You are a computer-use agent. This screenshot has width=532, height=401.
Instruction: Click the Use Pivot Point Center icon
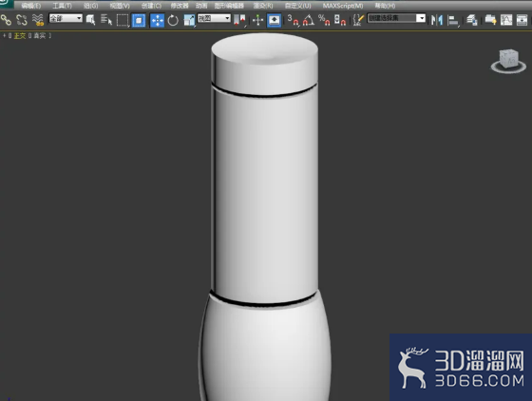239,20
